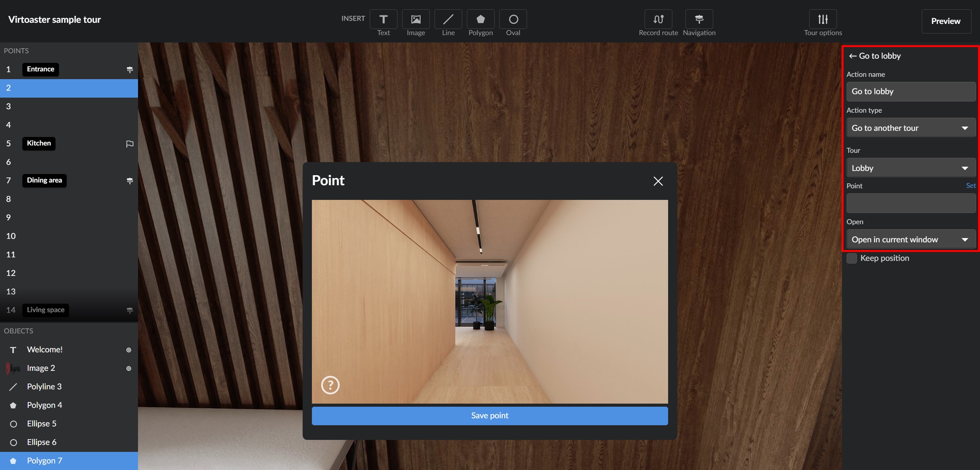This screenshot has height=470, width=980.
Task: Select the Text insert tool
Action: pos(383,19)
